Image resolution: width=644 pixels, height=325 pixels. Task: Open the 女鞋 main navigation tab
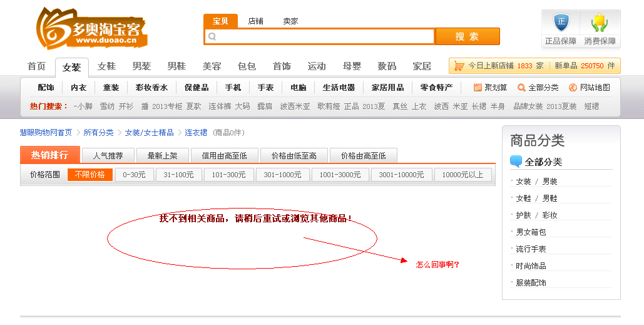pyautogui.click(x=106, y=66)
